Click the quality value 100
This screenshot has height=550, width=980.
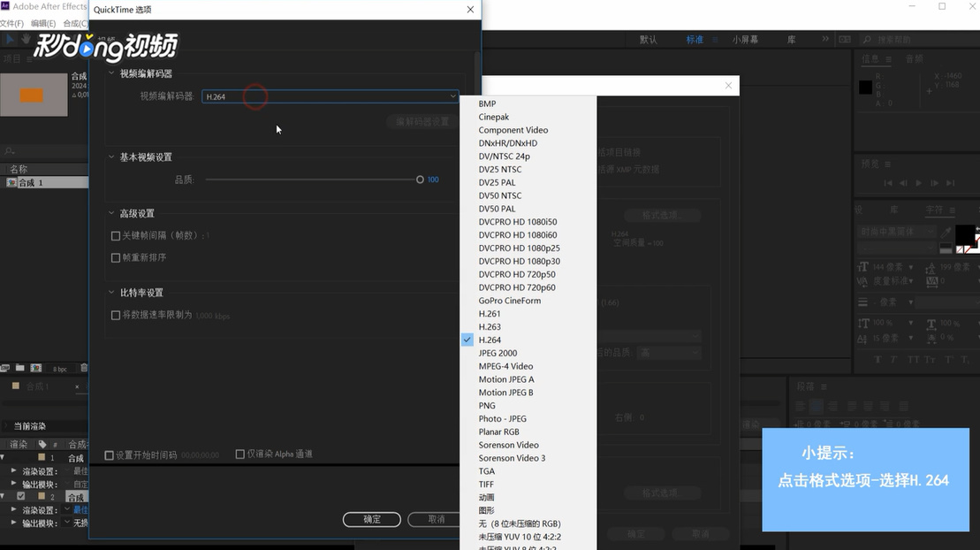[x=433, y=180]
